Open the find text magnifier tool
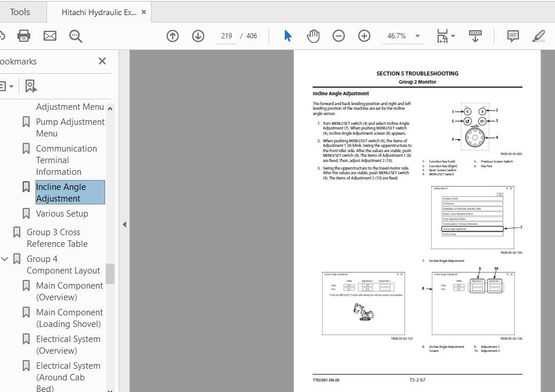This screenshot has width=555, height=392. [x=76, y=36]
